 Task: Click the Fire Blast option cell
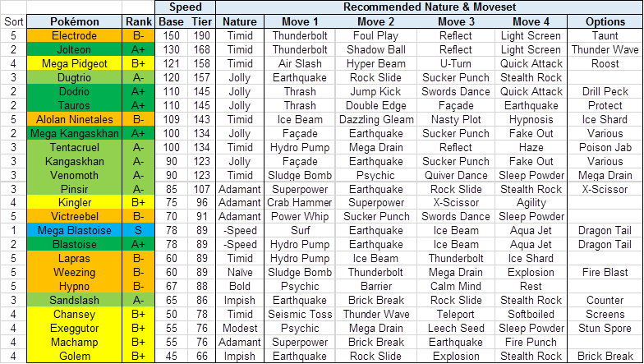coord(605,273)
